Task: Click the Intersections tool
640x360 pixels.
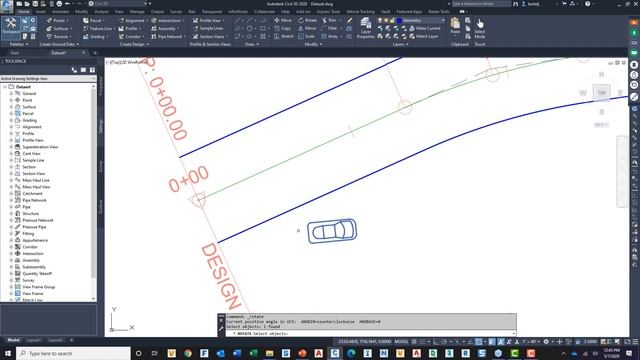Action: coord(167,20)
